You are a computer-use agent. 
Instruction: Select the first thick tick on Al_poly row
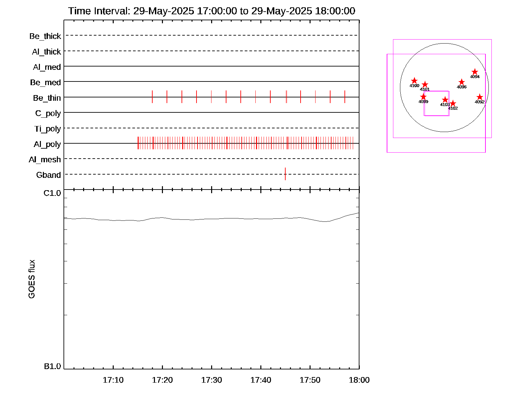coord(138,143)
